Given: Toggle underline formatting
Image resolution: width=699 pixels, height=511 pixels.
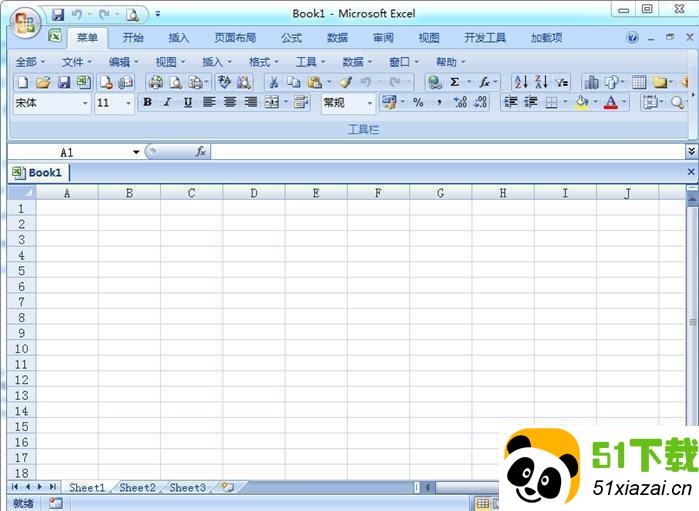Looking at the screenshot, I should 187,102.
